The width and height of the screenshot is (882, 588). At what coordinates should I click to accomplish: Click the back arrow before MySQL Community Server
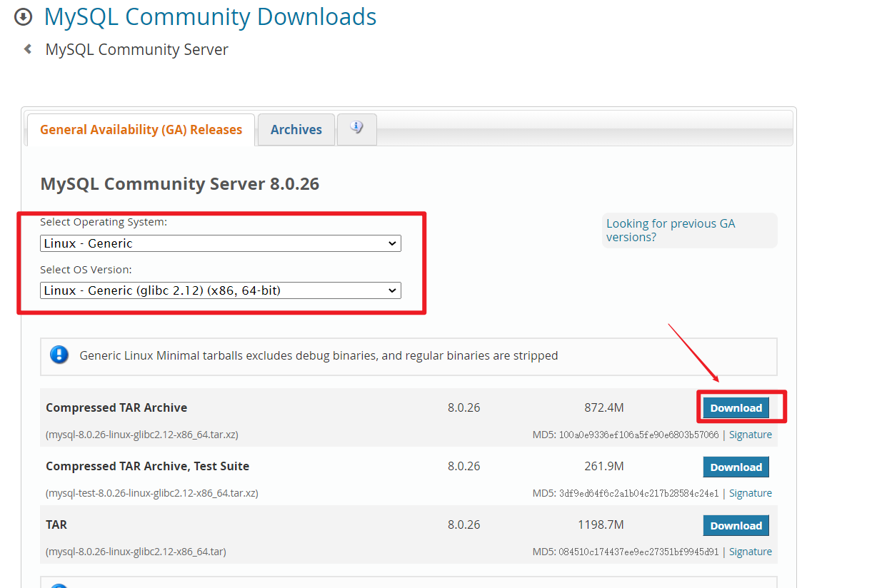(28, 49)
